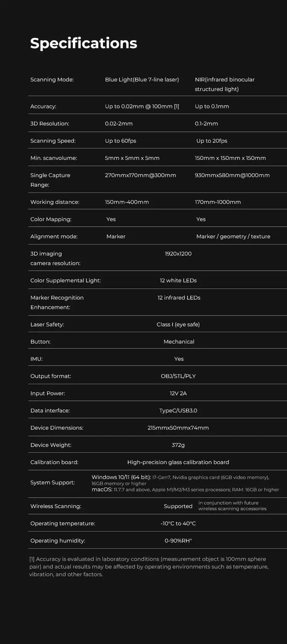Click the Up to 60fps value

click(x=121, y=141)
